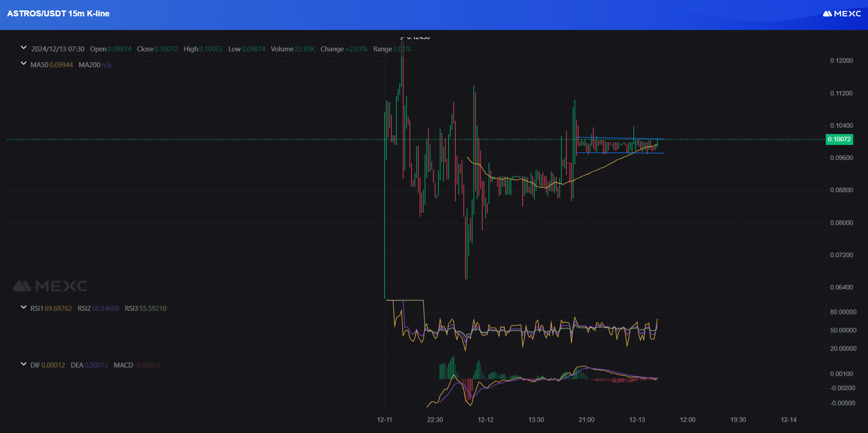Image resolution: width=868 pixels, height=433 pixels.
Task: Click the Open 0.09874 value
Action: pyautogui.click(x=110, y=49)
